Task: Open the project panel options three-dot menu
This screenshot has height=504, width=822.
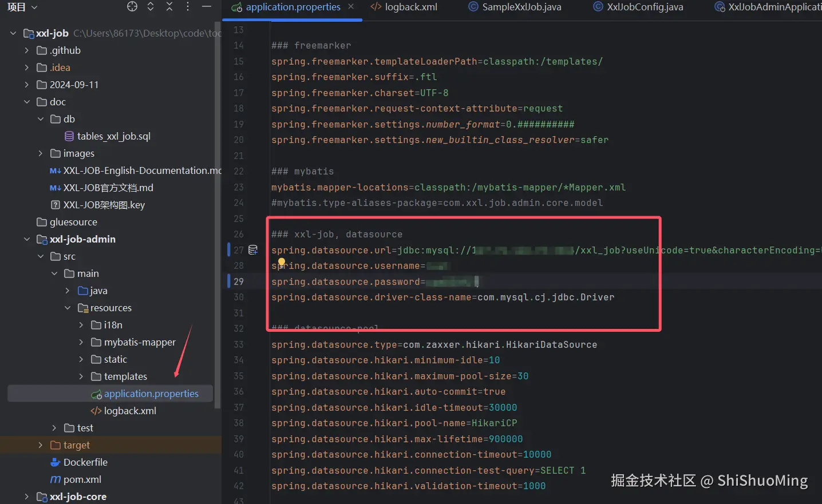Action: coord(188,7)
